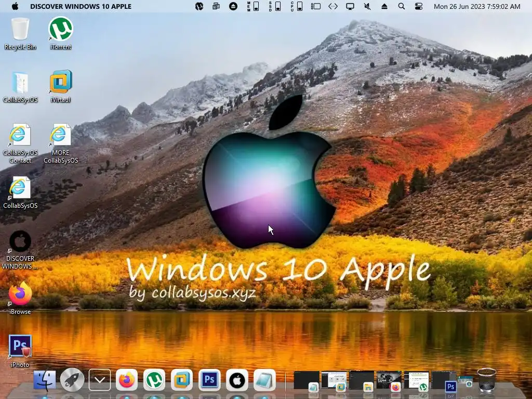532x399 pixels.
Task: Open the CollabSysOS Contact shortcut
Action: (20, 143)
